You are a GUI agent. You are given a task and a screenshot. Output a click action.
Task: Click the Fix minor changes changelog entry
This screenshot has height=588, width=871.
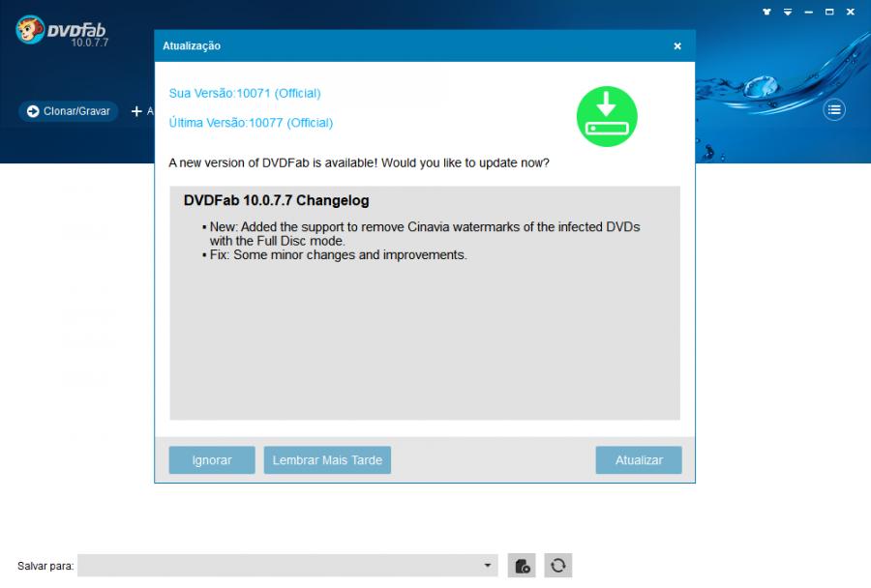coord(335,255)
